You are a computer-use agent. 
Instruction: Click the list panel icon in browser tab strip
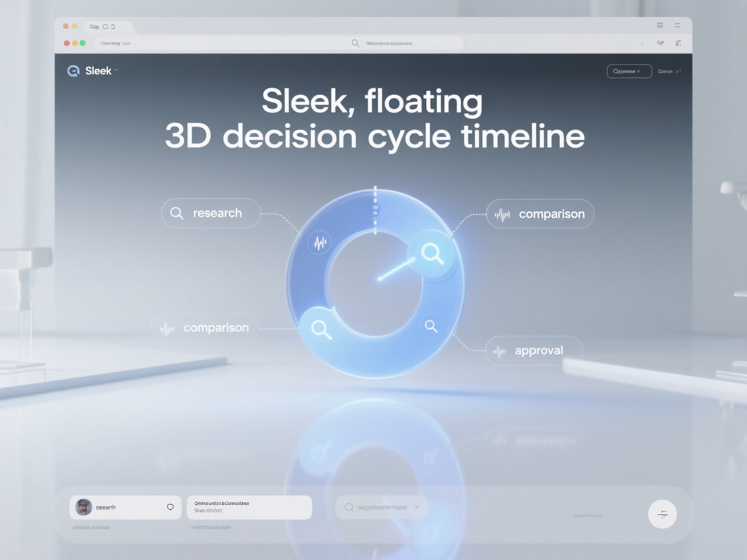tap(660, 25)
